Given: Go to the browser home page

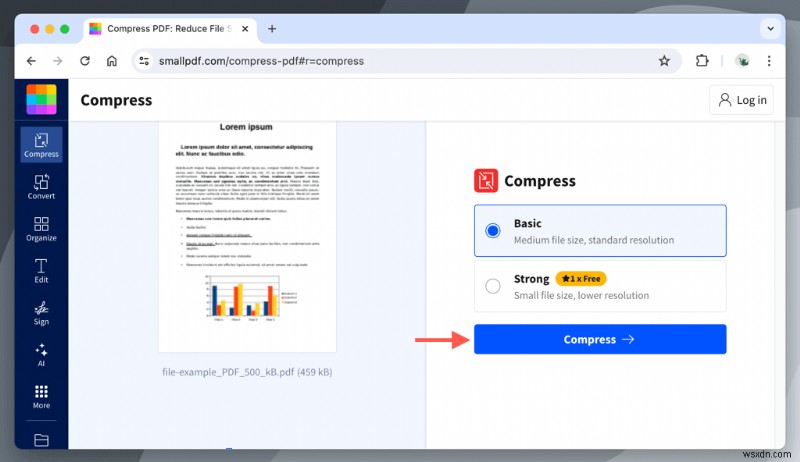Looking at the screenshot, I should [112, 61].
